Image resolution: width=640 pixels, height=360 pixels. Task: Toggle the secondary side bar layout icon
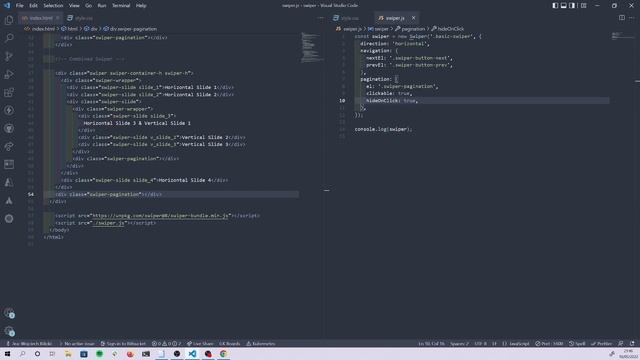(x=572, y=6)
